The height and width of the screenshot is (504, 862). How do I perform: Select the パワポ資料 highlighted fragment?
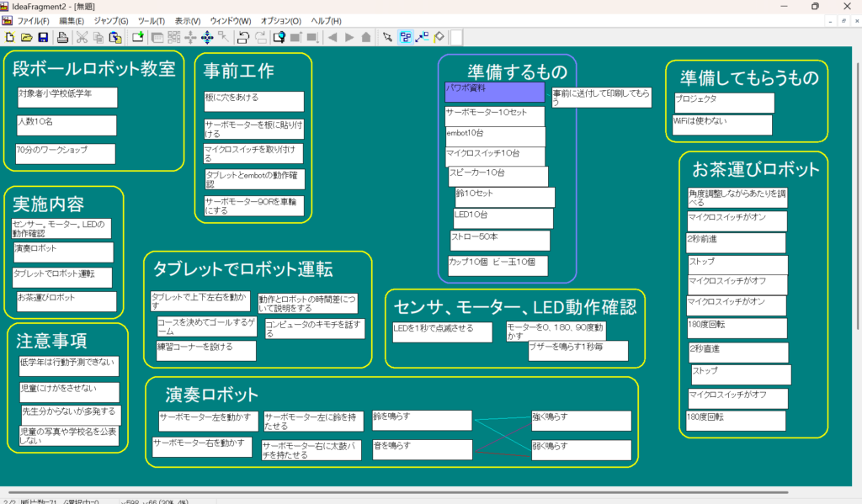point(495,92)
